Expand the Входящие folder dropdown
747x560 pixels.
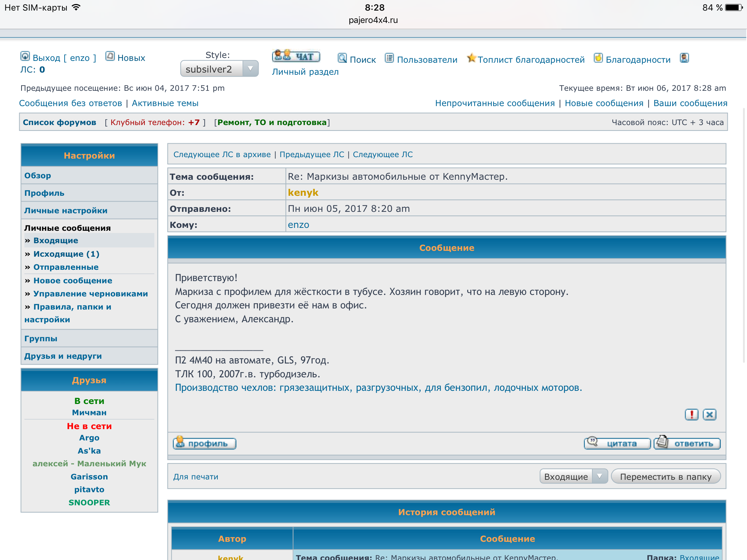click(x=573, y=477)
